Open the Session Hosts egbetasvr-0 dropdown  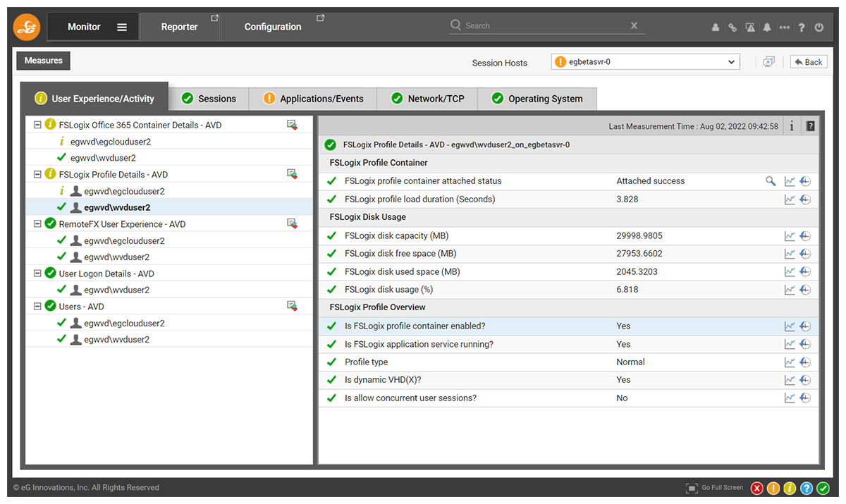point(645,62)
